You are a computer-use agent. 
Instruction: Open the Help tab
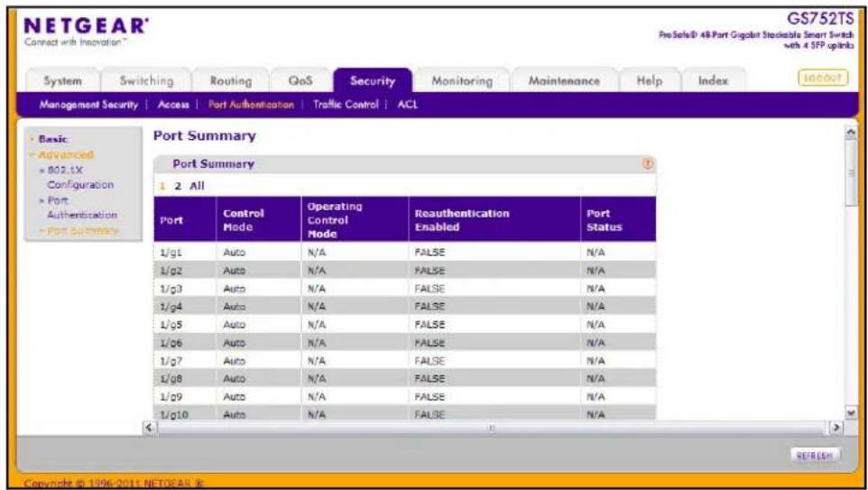pos(650,81)
